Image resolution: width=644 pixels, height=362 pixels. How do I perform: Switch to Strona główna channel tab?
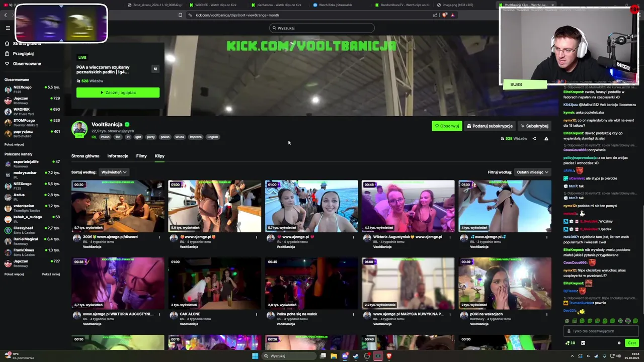[85, 156]
